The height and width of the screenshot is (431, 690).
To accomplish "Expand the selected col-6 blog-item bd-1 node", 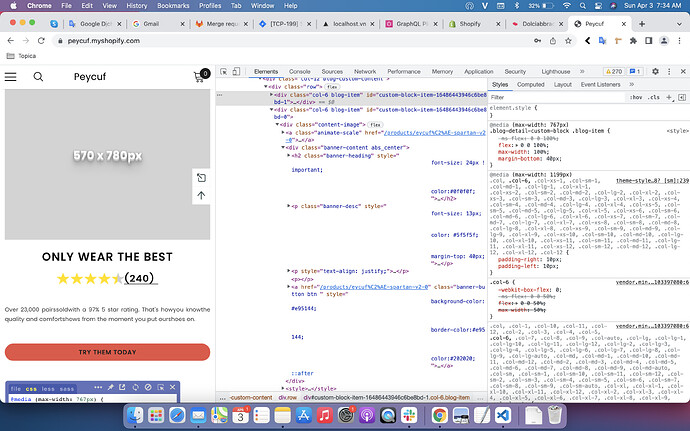I will pos(271,95).
